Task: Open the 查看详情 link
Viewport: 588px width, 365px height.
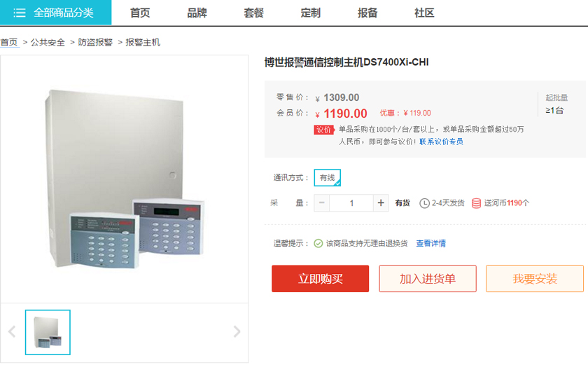Action: point(431,244)
